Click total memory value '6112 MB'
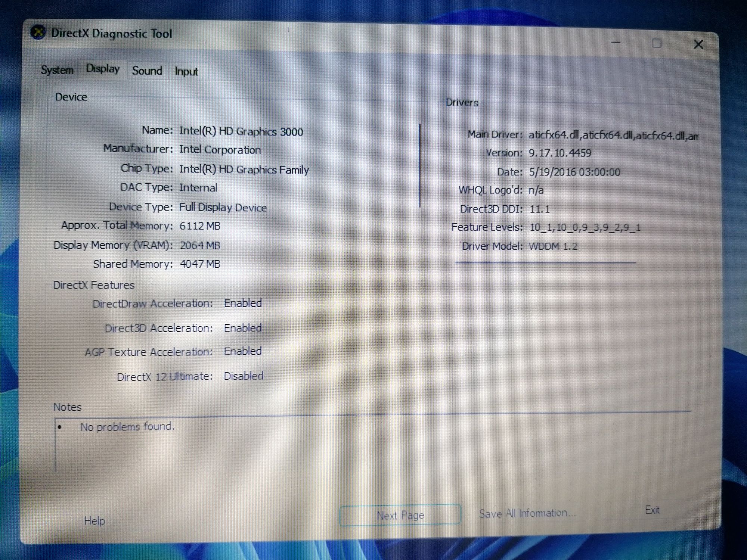The width and height of the screenshot is (747, 560). (200, 226)
